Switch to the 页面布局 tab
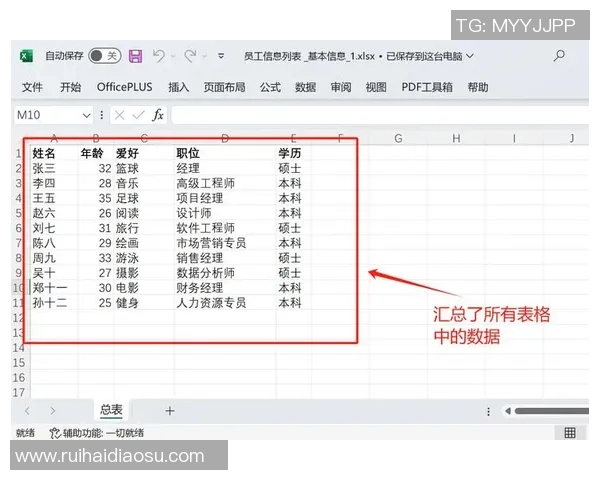The height and width of the screenshot is (480, 600). tap(224, 87)
